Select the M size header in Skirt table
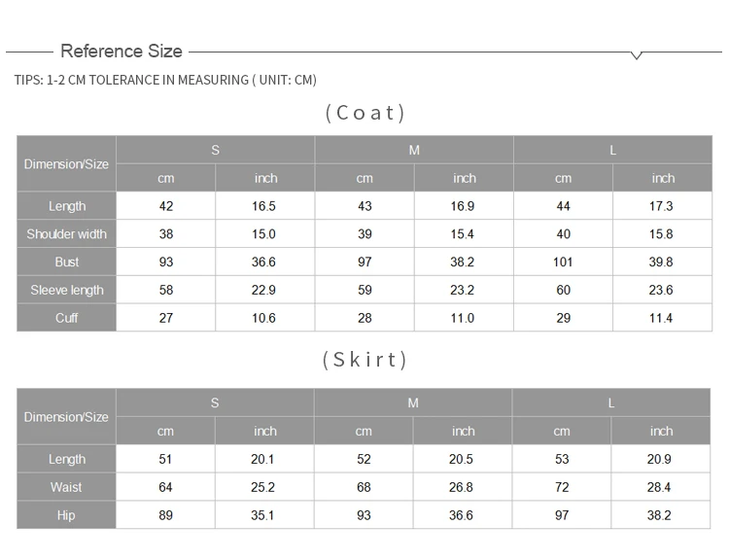Viewport: 729px width, 560px height. (413, 402)
